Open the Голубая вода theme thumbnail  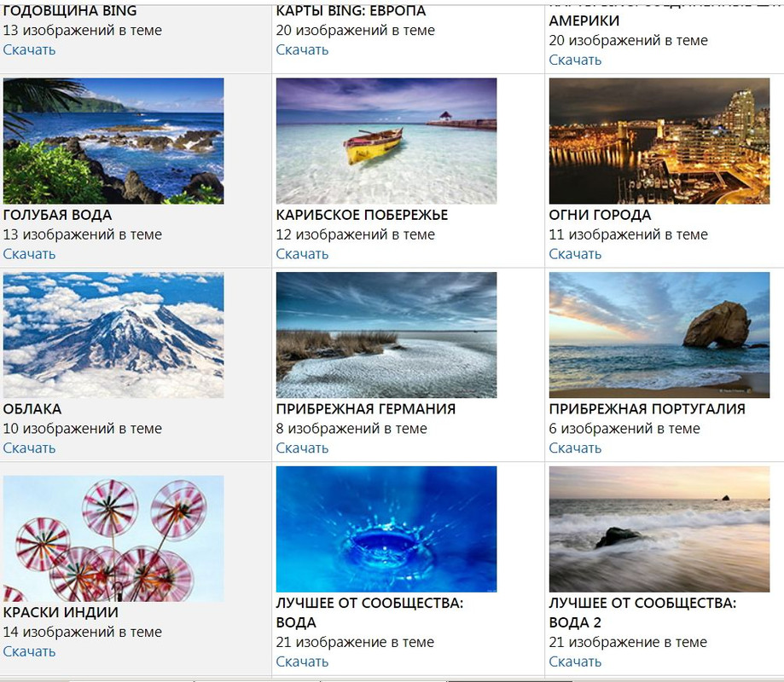tap(113, 141)
